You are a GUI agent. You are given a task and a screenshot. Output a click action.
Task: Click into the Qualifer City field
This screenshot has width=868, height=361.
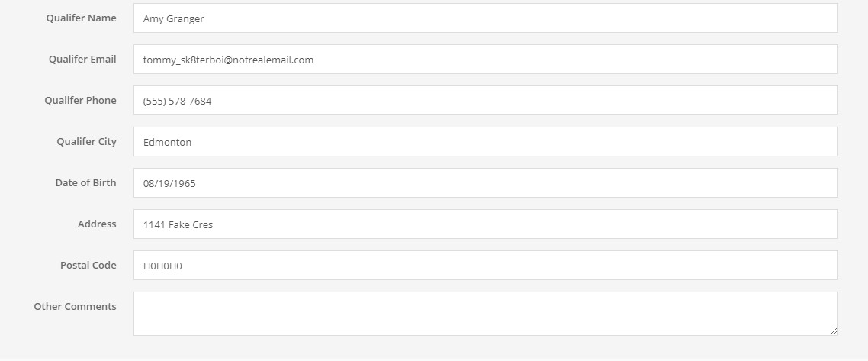click(485, 142)
